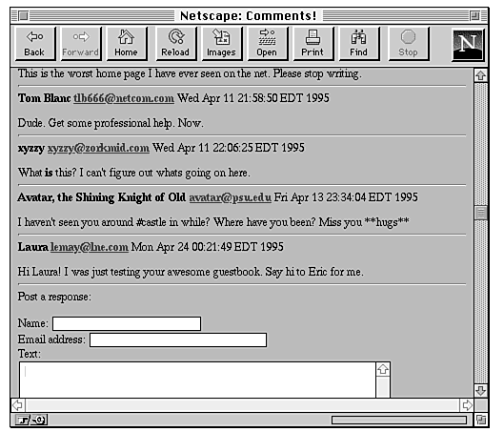This screenshot has width=504, height=432.
Task: Click the Open location toolbar icon
Action: 268,44
